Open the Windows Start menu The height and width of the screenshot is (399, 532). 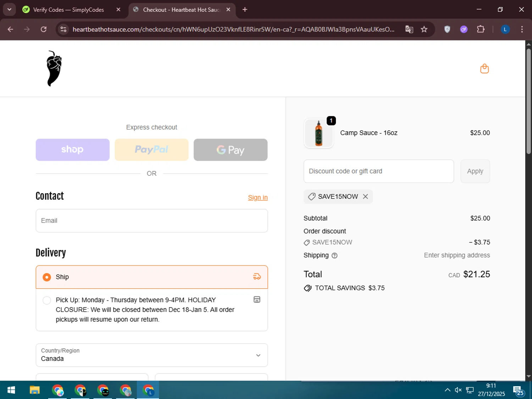11,390
